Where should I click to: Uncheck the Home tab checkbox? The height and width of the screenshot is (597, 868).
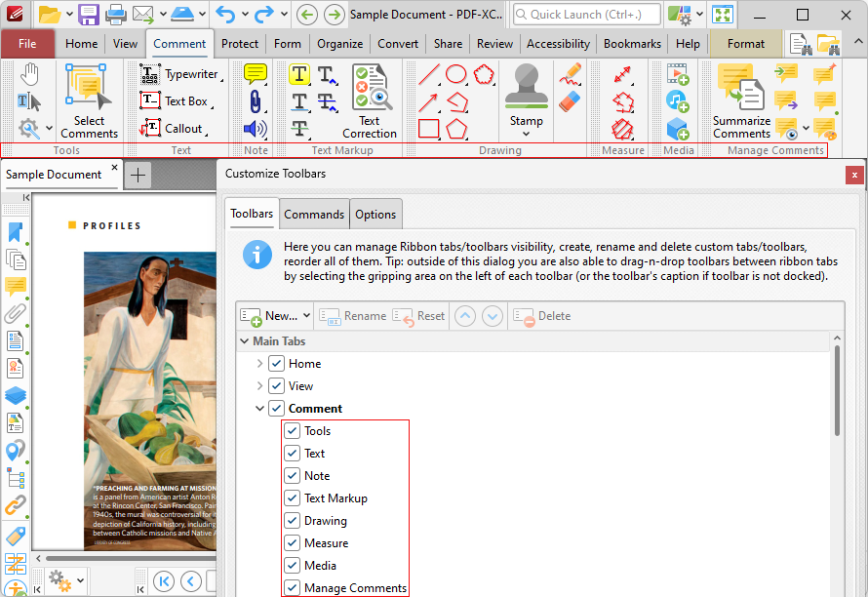(276, 364)
